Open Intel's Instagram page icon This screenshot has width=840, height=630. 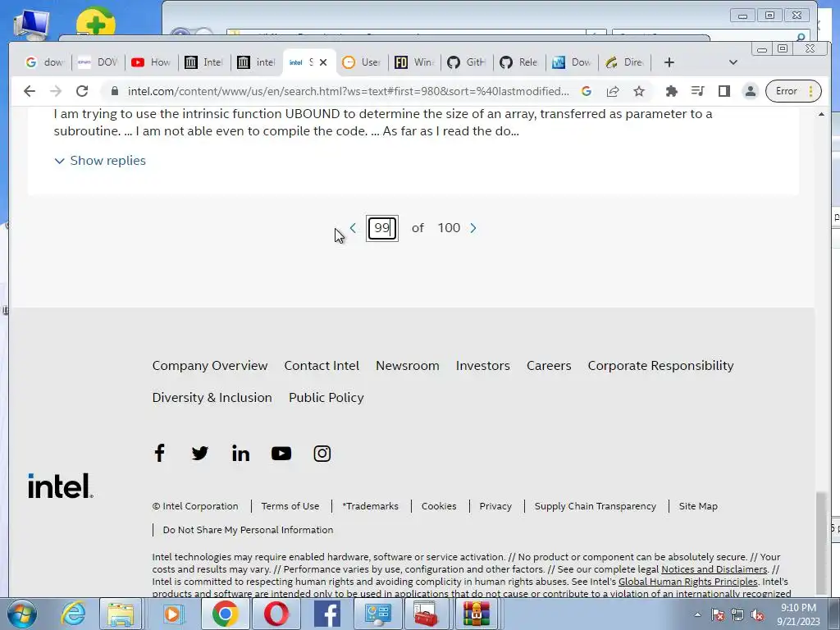[x=322, y=454]
